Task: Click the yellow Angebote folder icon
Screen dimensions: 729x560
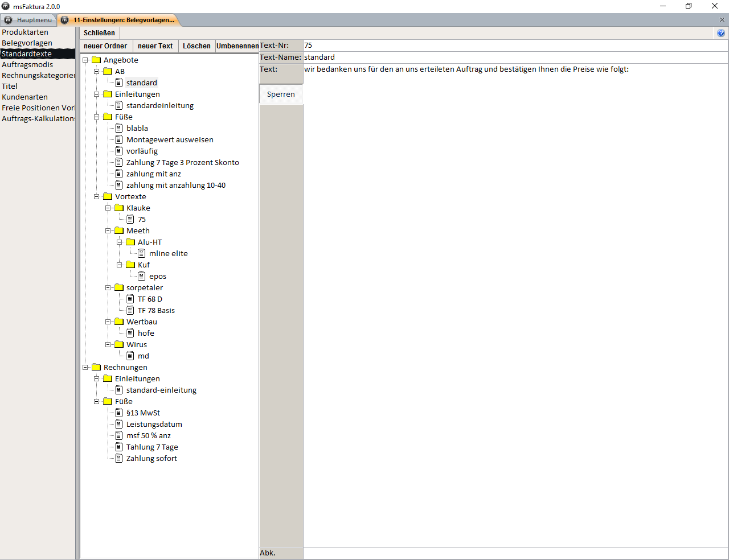Action: coord(96,60)
